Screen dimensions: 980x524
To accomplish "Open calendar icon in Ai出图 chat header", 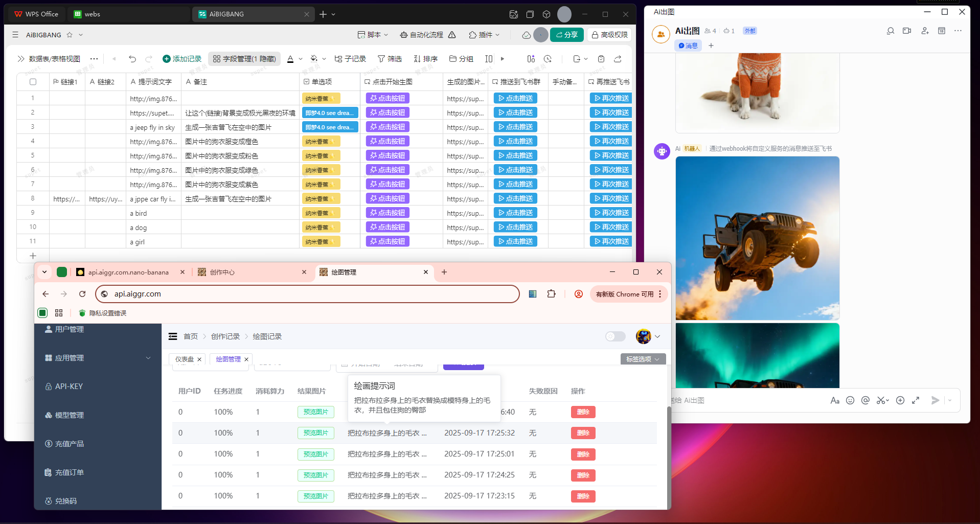I will pyautogui.click(x=942, y=31).
